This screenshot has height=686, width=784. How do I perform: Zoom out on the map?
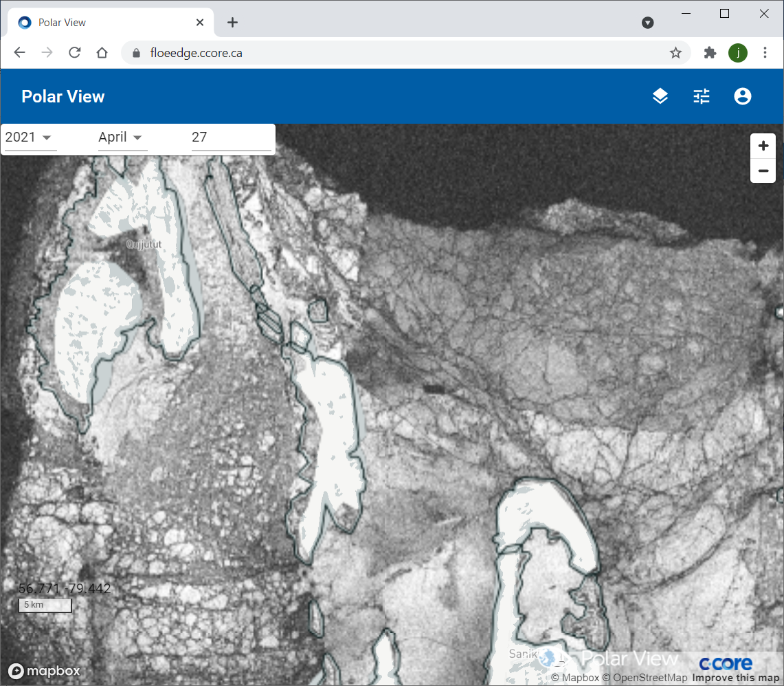click(763, 171)
